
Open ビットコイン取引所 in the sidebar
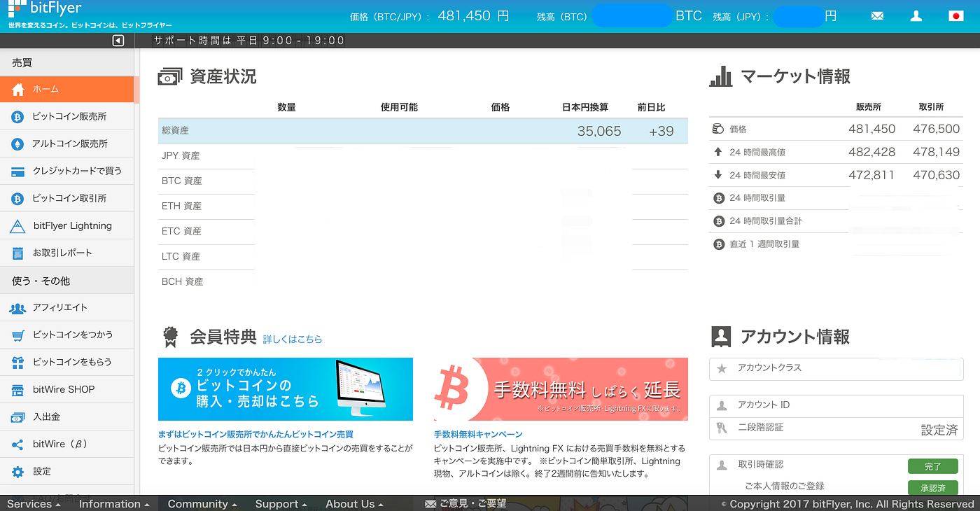tap(66, 198)
